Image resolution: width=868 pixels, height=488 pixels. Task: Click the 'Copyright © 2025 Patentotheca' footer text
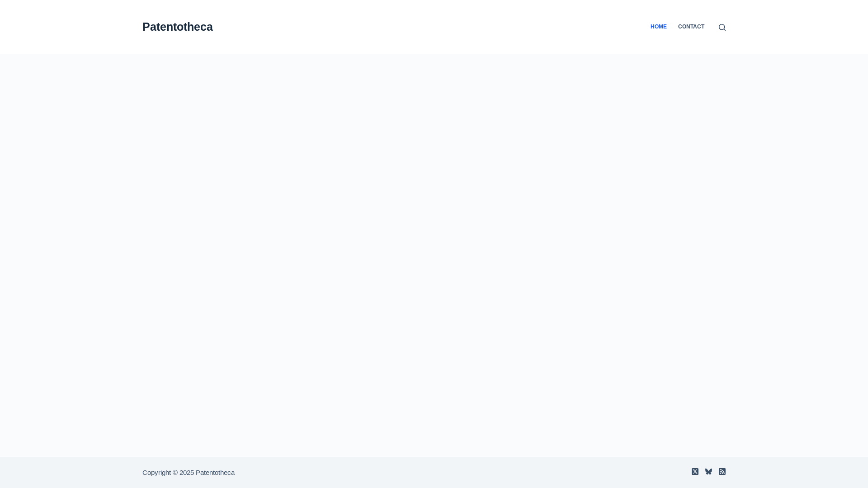pos(188,472)
